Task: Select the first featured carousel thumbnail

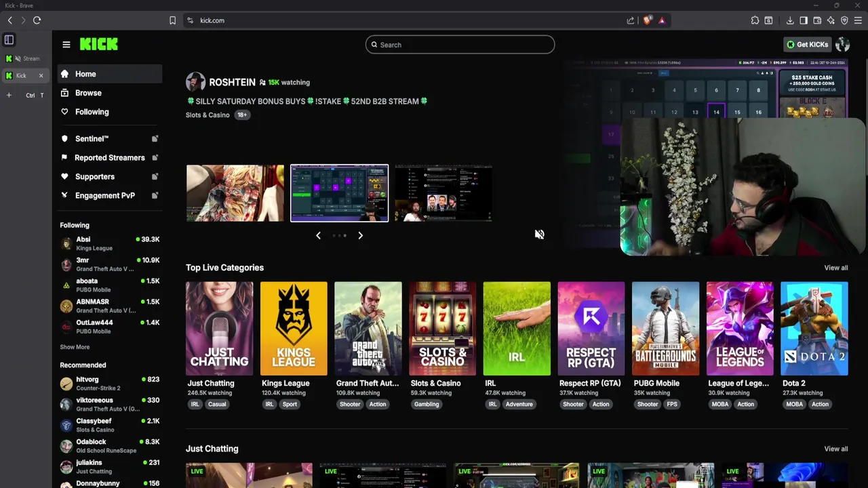Action: 235,193
